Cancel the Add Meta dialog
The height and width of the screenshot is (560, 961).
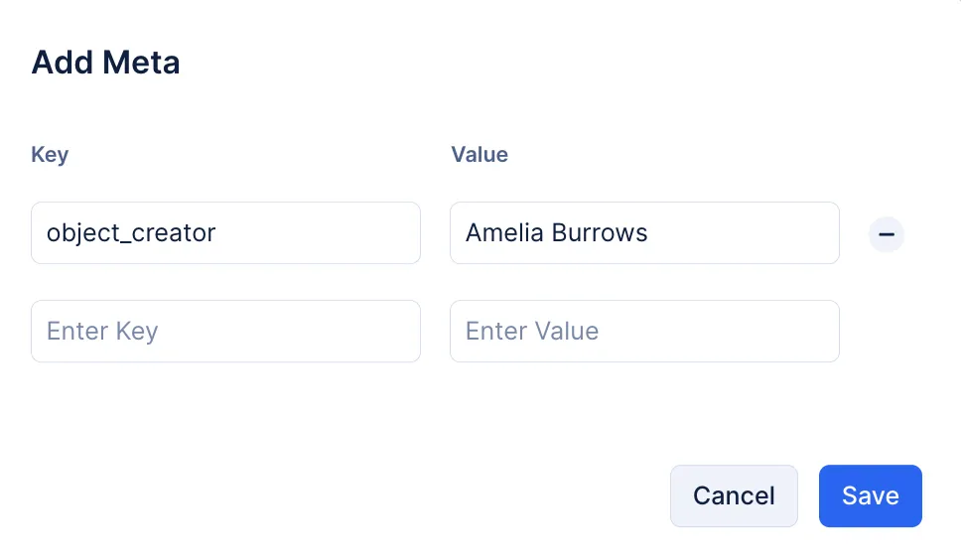pos(734,495)
